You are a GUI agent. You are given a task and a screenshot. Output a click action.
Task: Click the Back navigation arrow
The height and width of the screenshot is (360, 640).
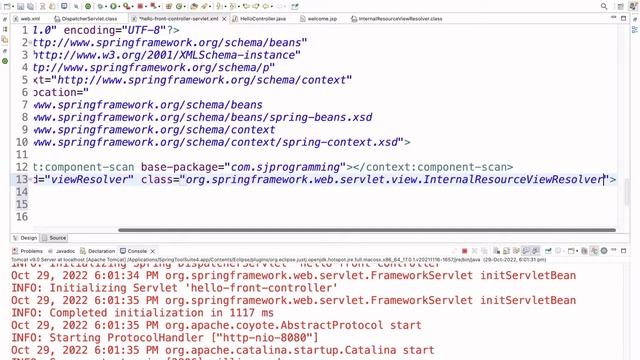(x=266, y=7)
